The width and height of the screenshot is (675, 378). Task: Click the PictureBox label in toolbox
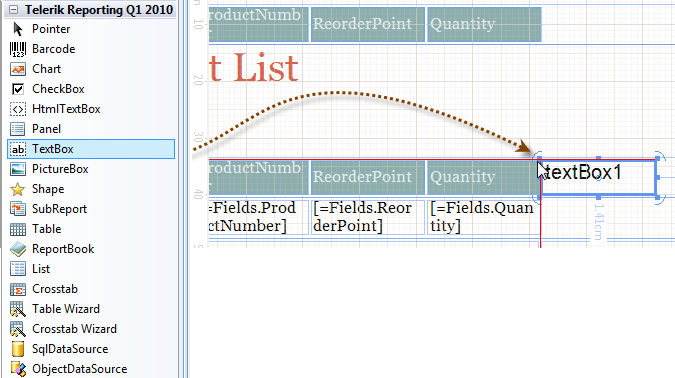point(60,169)
